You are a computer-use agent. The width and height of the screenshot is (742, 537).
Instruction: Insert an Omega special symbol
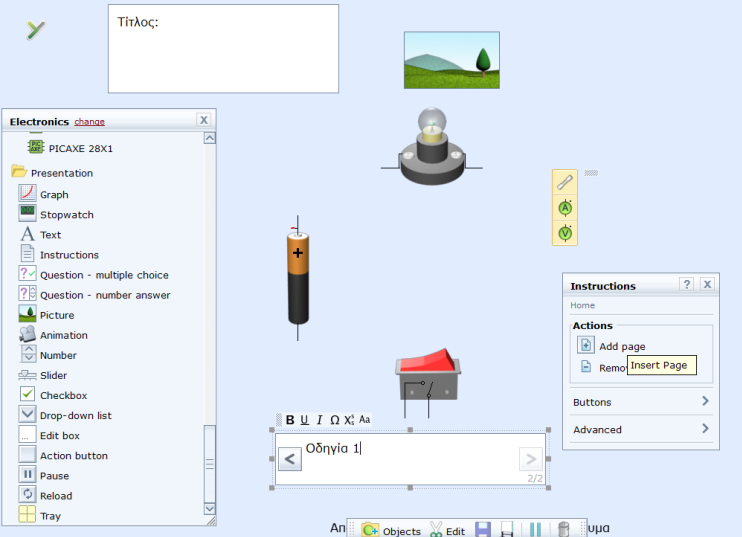[x=335, y=420]
